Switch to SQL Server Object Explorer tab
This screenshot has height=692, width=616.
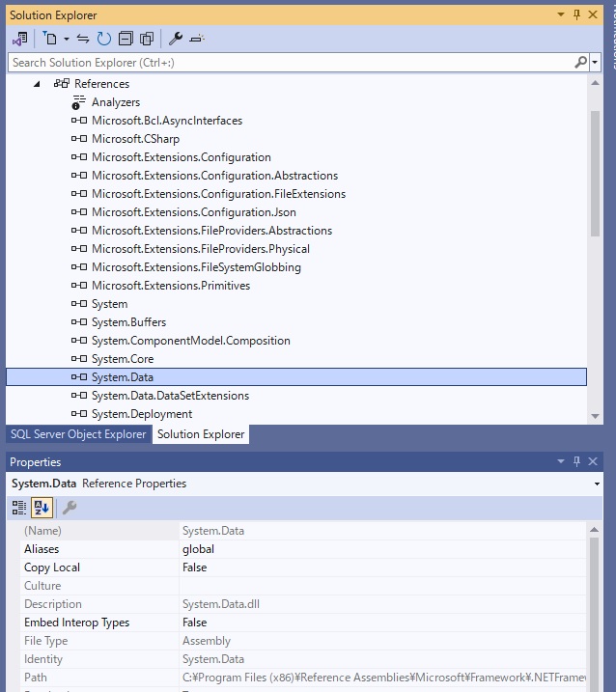tap(78, 434)
